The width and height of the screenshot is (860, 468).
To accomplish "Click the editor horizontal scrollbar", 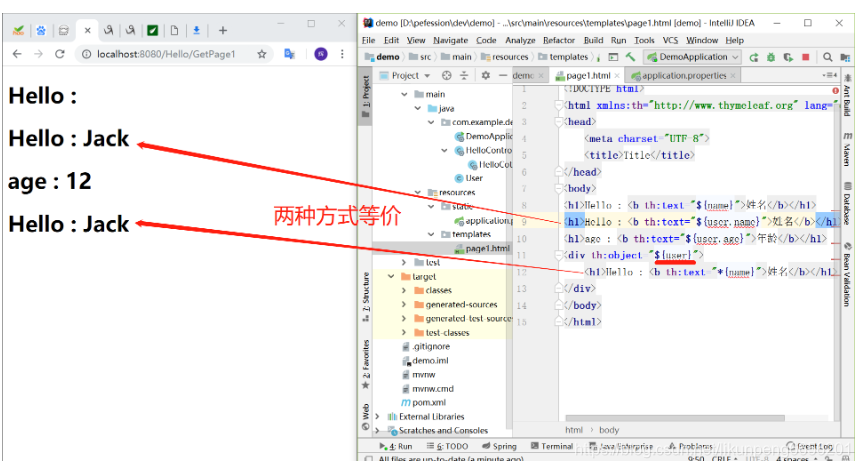I will click(x=675, y=418).
